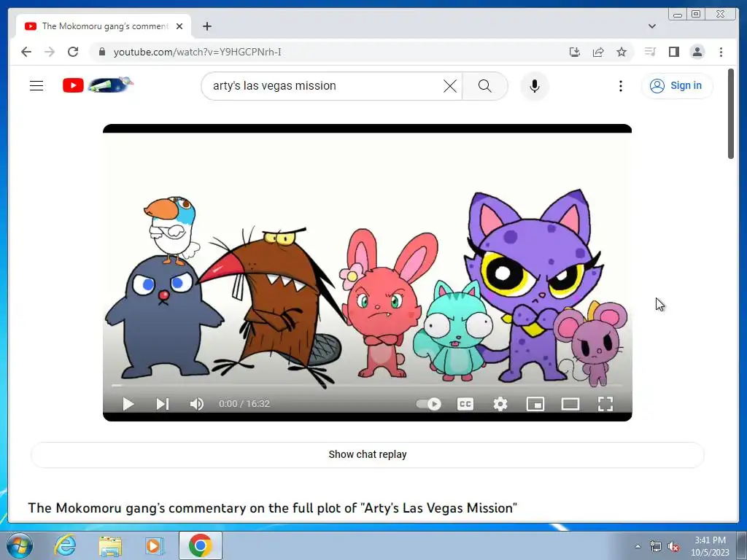This screenshot has width=747, height=560.
Task: Open YouTube settings three-dot menu
Action: pos(620,86)
